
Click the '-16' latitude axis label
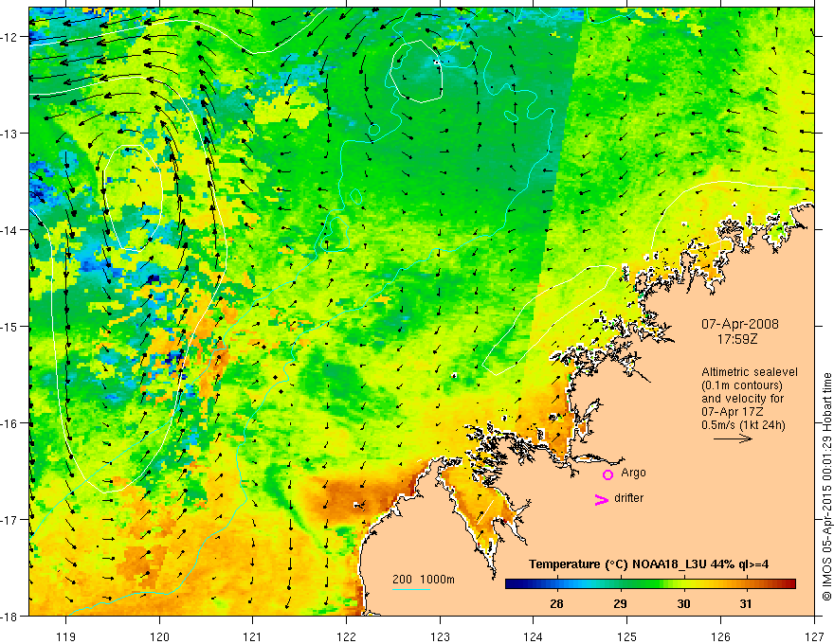tap(9, 423)
